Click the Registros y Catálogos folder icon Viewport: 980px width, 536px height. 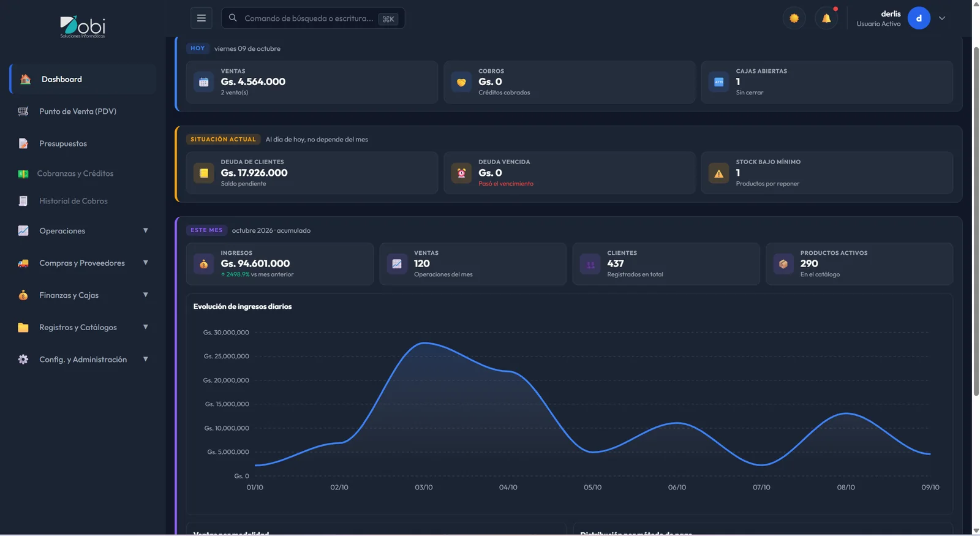[x=23, y=327]
